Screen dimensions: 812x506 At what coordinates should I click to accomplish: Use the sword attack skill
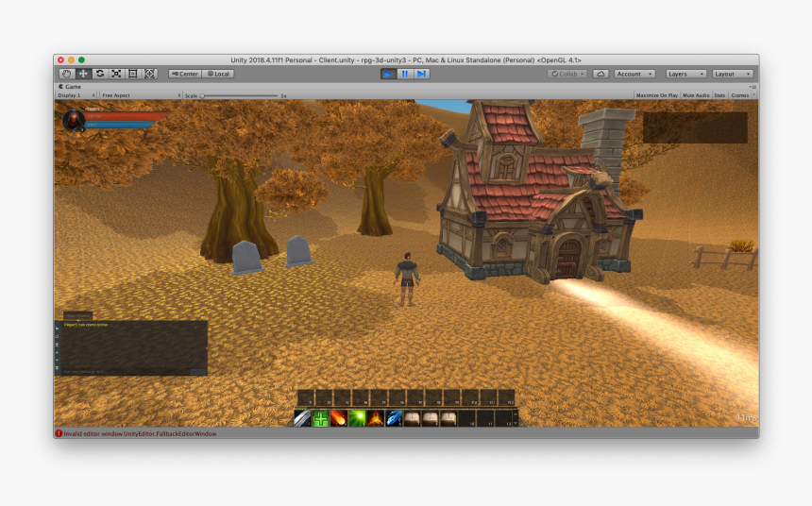point(302,418)
